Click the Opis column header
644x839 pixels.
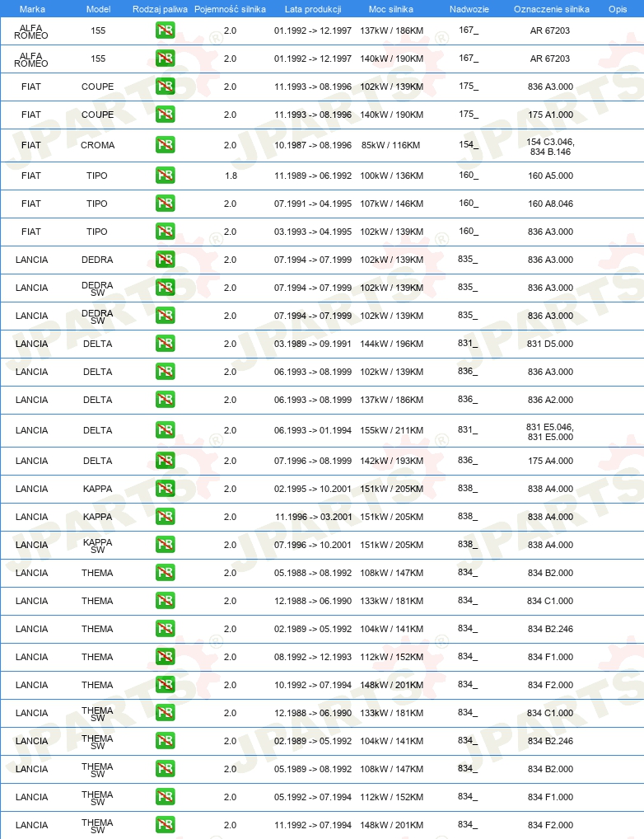click(618, 9)
